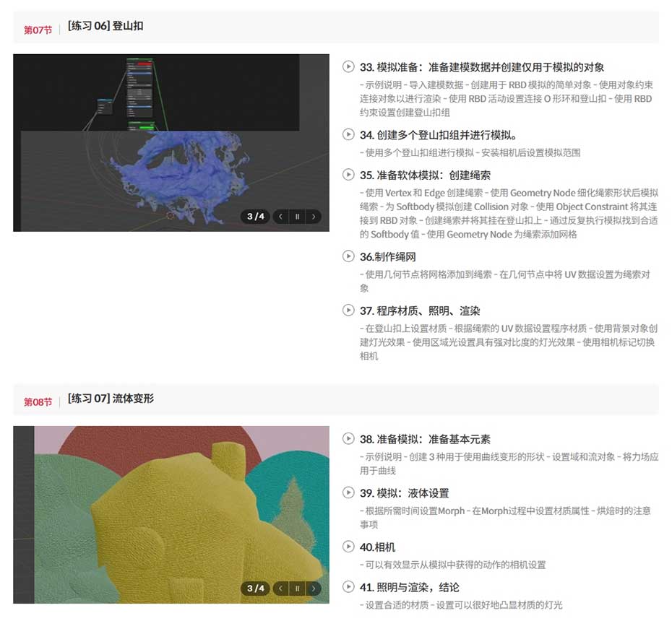The image size is (672, 634).
Task: Click play icon beside lesson 41
Action: click(x=348, y=587)
